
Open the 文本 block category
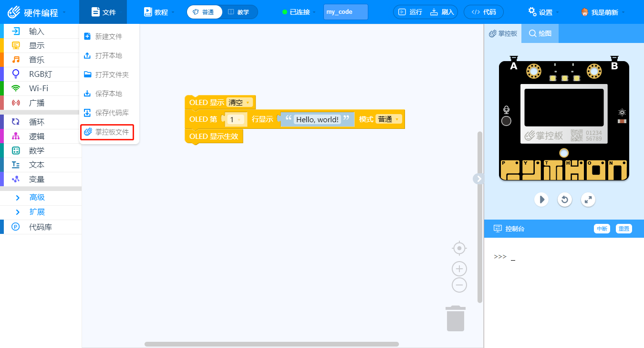(41, 165)
